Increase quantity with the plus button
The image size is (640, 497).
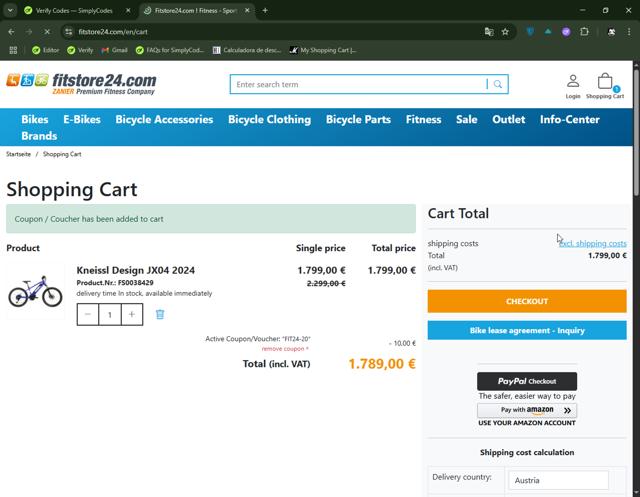[132, 314]
